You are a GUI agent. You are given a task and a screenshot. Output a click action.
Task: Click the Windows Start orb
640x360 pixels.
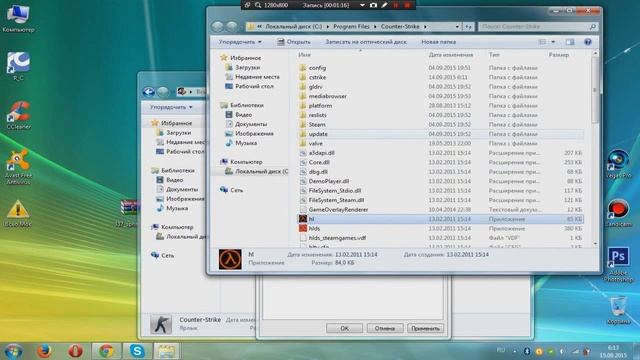13,351
